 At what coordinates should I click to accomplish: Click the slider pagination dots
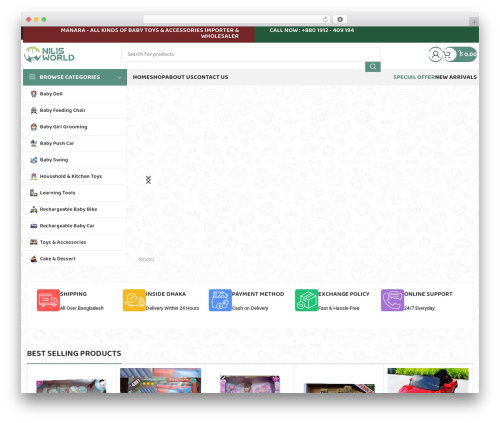tap(146, 260)
